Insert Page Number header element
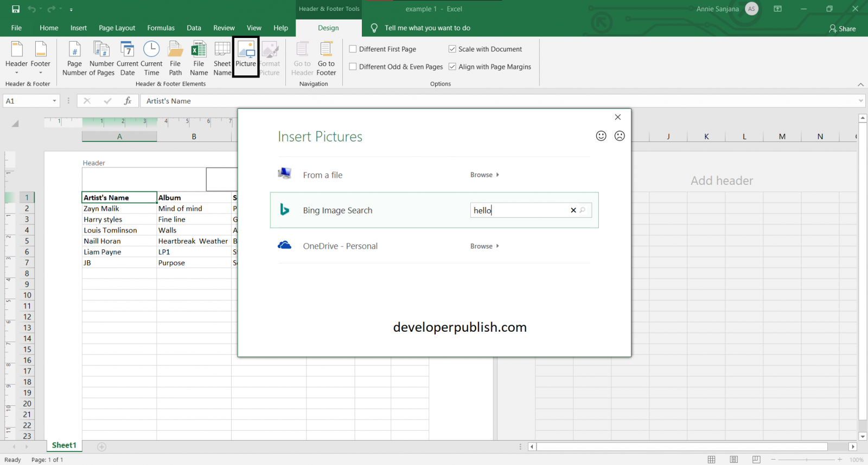868x465 pixels. pos(74,59)
